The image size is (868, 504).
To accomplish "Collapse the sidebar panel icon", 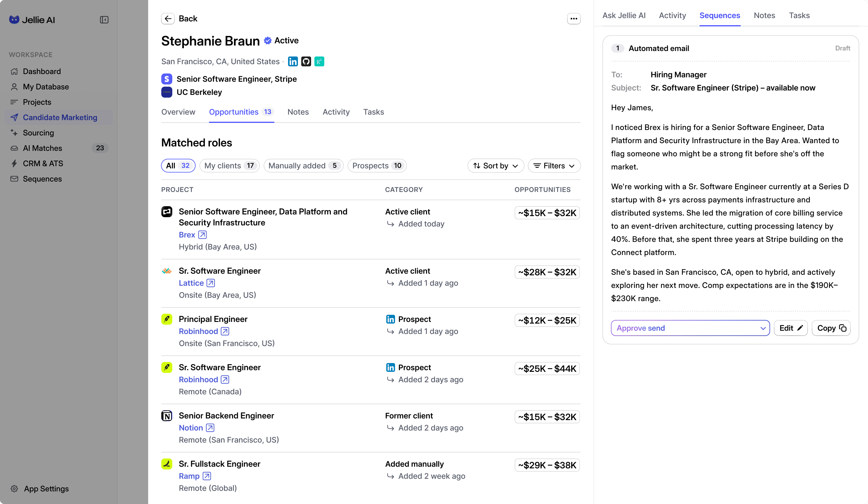I will point(104,20).
